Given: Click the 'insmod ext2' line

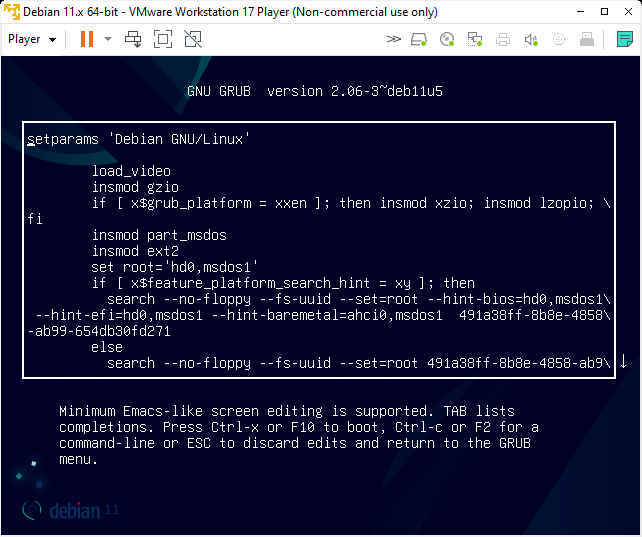Looking at the screenshot, I should tap(135, 251).
